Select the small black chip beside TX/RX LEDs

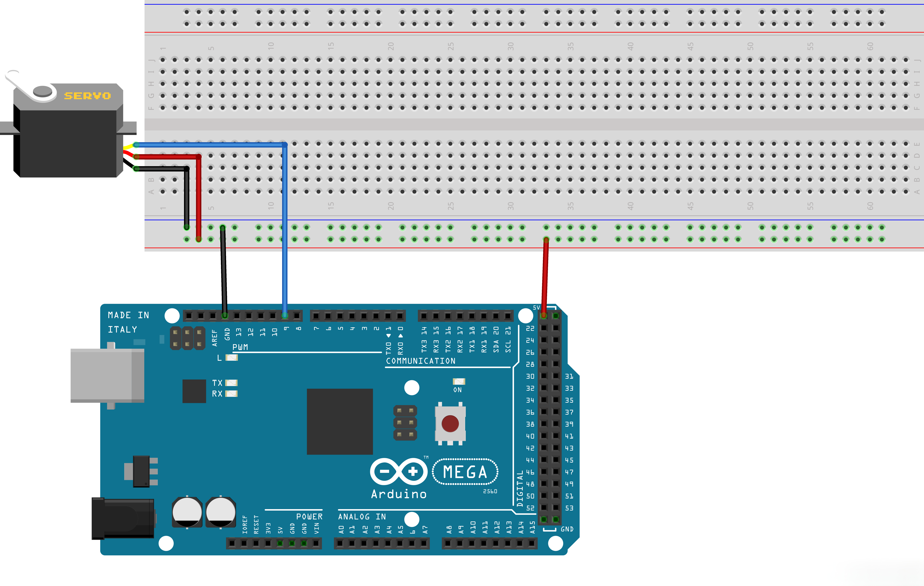pyautogui.click(x=194, y=391)
